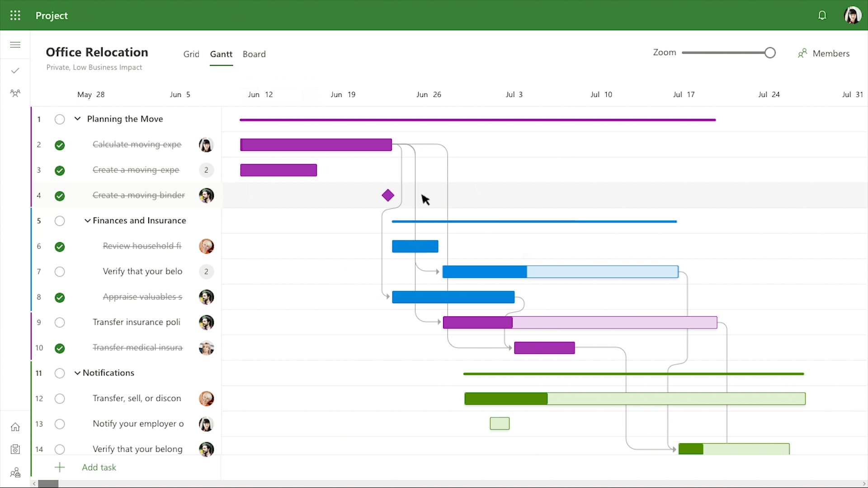Mark 'Transfer insurance poli' task complete

(x=60, y=323)
